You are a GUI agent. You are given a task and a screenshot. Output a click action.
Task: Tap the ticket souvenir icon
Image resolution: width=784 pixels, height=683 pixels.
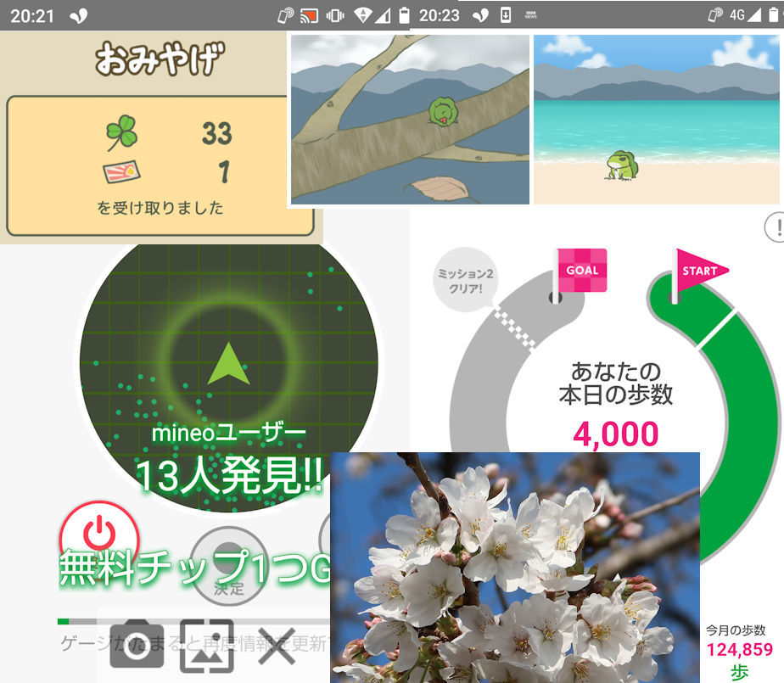pyautogui.click(x=121, y=172)
